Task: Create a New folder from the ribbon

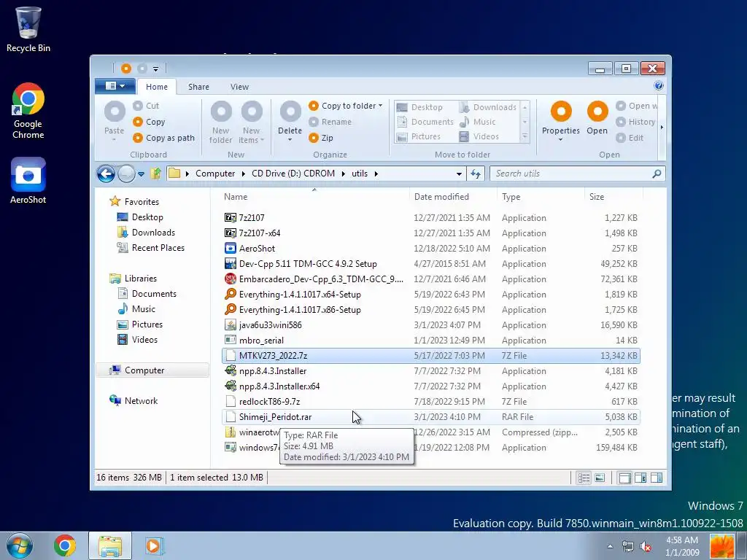Action: click(220, 122)
